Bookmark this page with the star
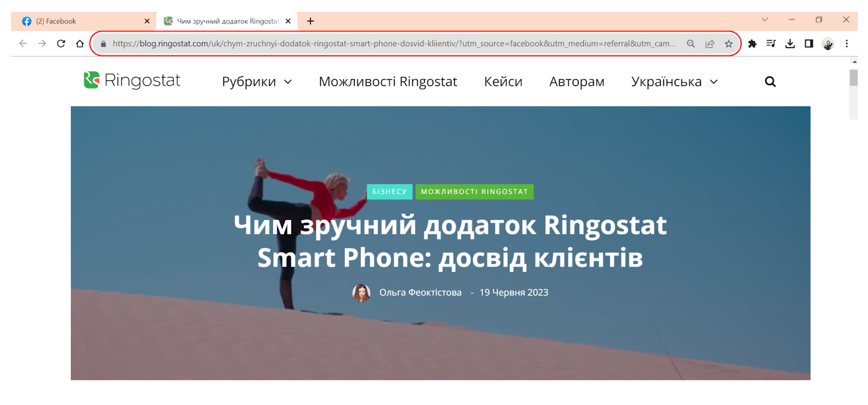Screen dimensions: 868x405 coord(729,43)
